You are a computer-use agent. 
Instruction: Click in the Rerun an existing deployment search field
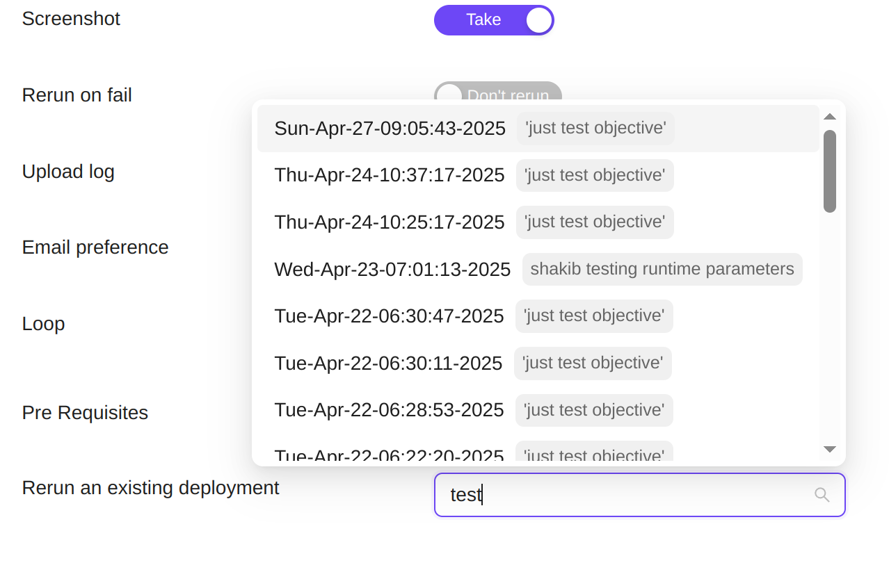click(639, 495)
